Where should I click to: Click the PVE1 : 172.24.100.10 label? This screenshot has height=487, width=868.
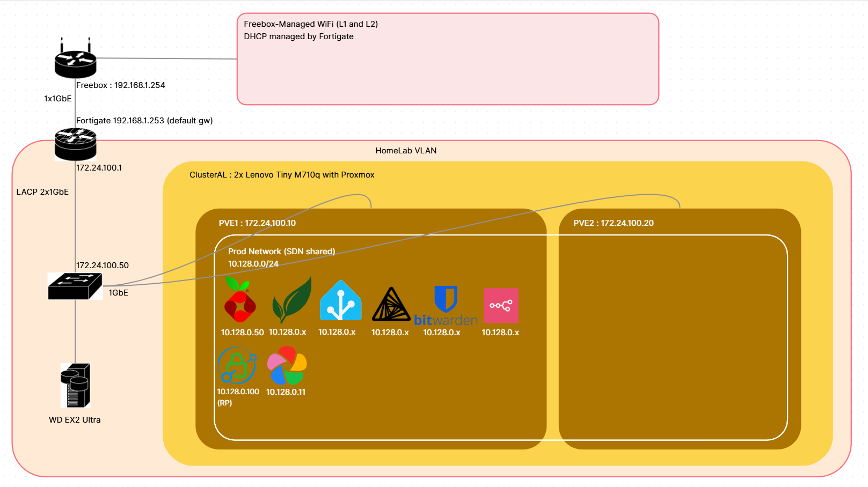[x=257, y=223]
